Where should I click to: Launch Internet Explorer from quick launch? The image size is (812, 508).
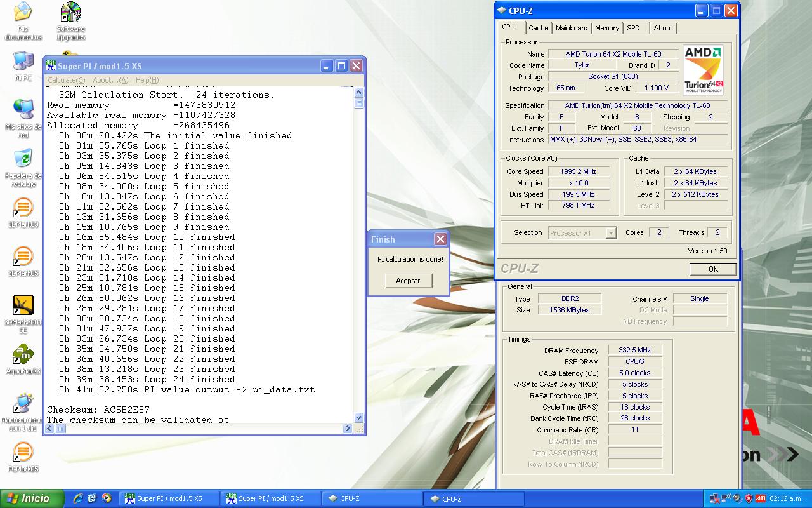tap(78, 498)
